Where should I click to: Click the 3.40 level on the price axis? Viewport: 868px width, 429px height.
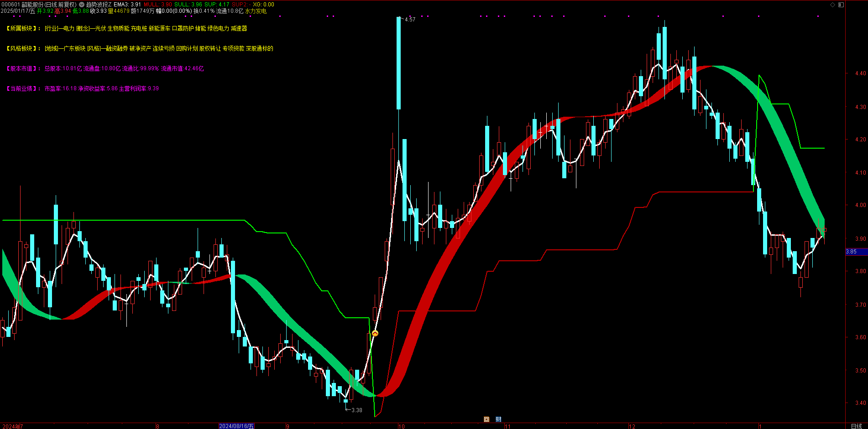[861, 403]
